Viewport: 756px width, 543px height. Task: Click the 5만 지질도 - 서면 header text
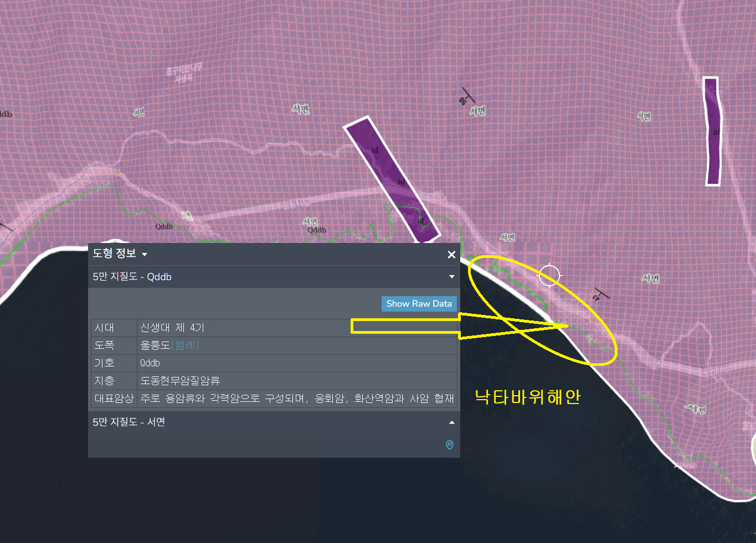click(128, 422)
